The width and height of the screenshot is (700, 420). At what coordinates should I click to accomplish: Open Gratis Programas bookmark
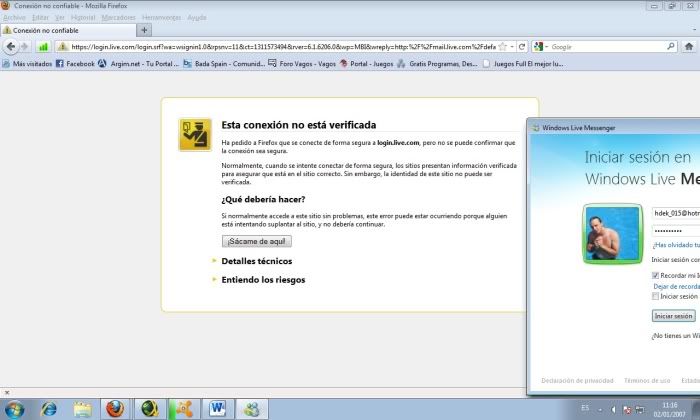pos(438,64)
